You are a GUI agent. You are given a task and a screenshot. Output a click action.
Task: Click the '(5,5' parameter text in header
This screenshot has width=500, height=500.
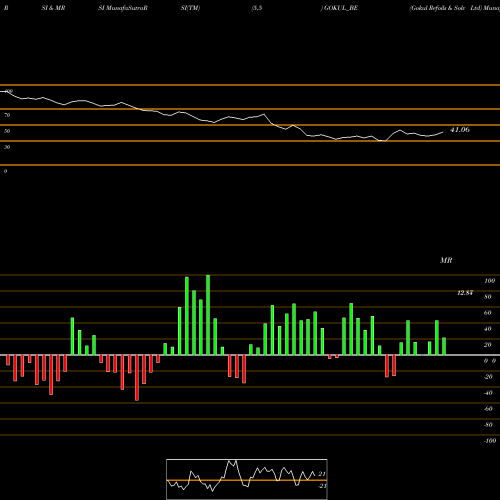tap(257, 8)
